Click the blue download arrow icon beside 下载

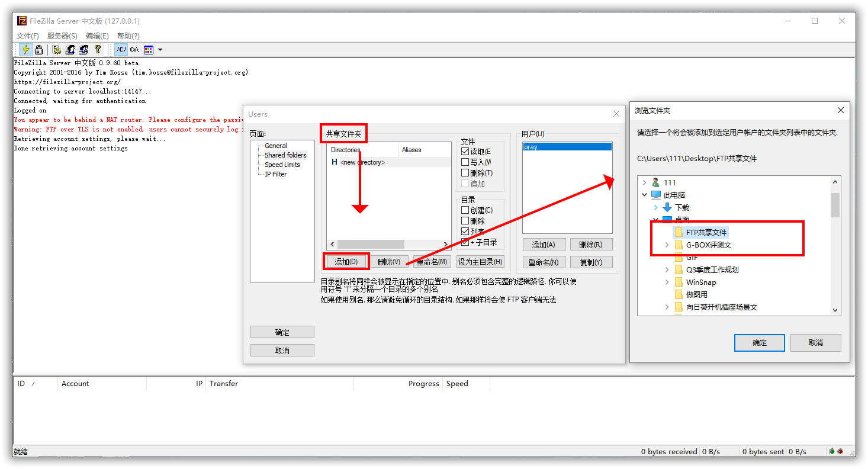(667, 207)
